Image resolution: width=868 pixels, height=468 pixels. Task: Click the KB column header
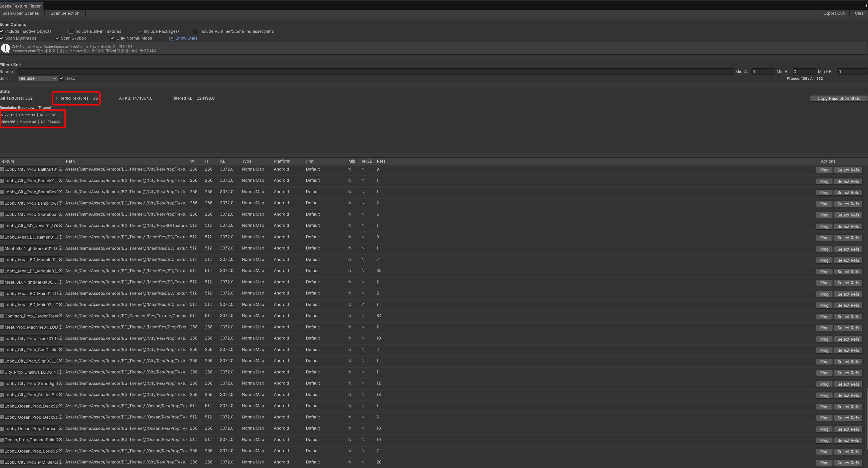[x=223, y=161]
